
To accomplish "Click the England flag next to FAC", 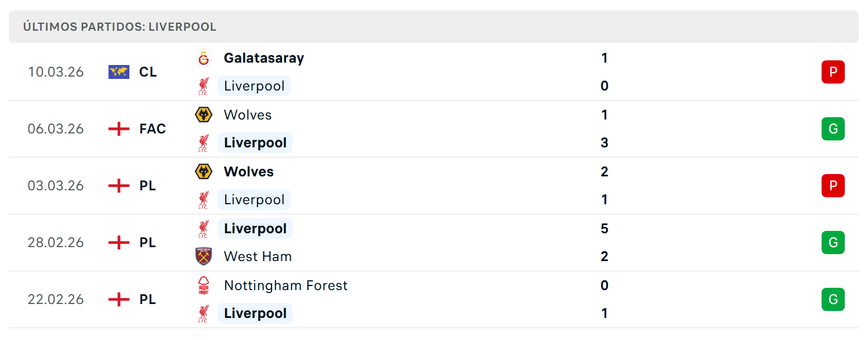I will [x=119, y=129].
